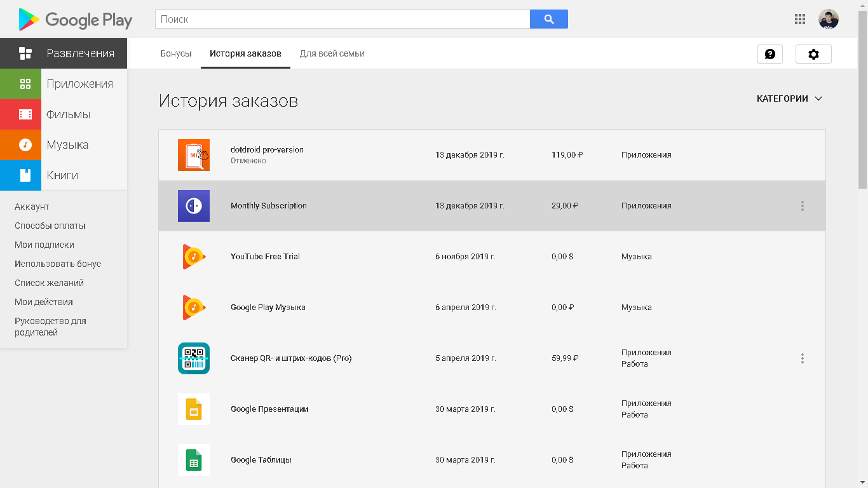
Task: Click the 29,00 ₽ price
Action: [x=566, y=206]
